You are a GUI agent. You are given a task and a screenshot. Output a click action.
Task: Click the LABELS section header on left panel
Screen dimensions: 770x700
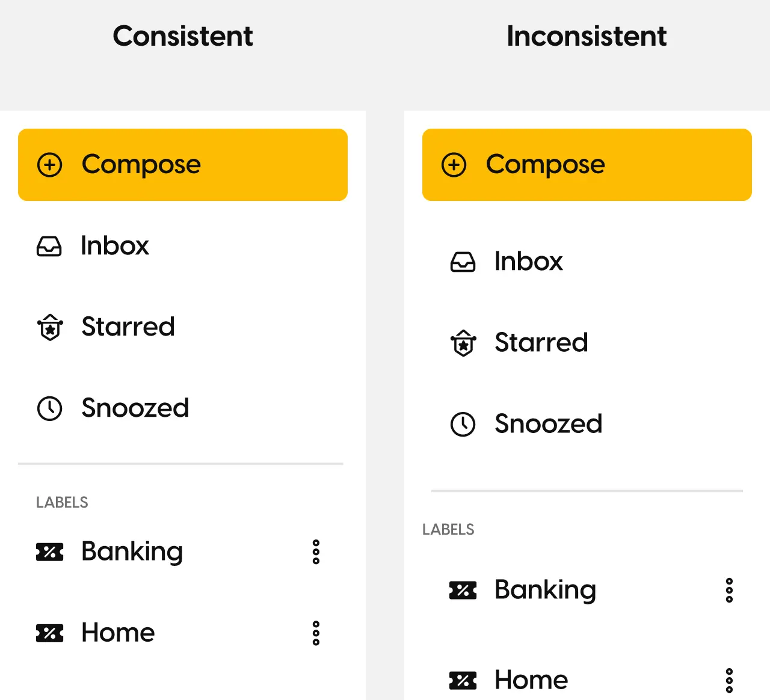click(x=62, y=502)
